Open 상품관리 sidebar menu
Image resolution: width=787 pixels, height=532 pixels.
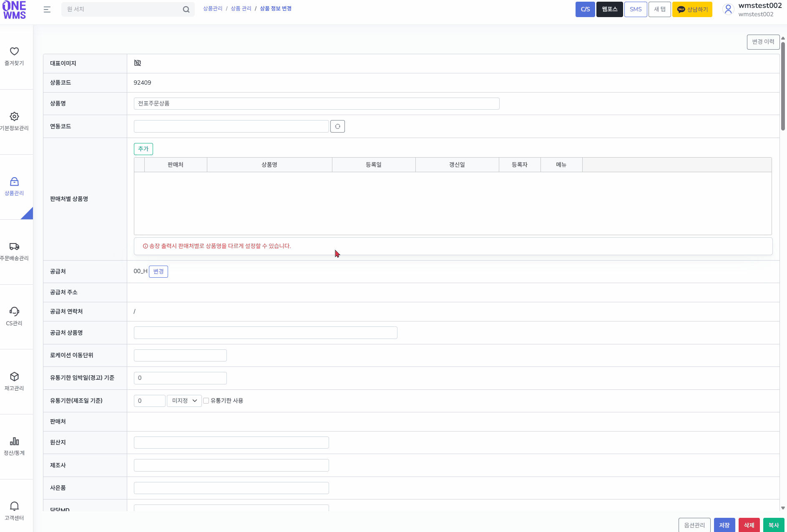(14, 187)
